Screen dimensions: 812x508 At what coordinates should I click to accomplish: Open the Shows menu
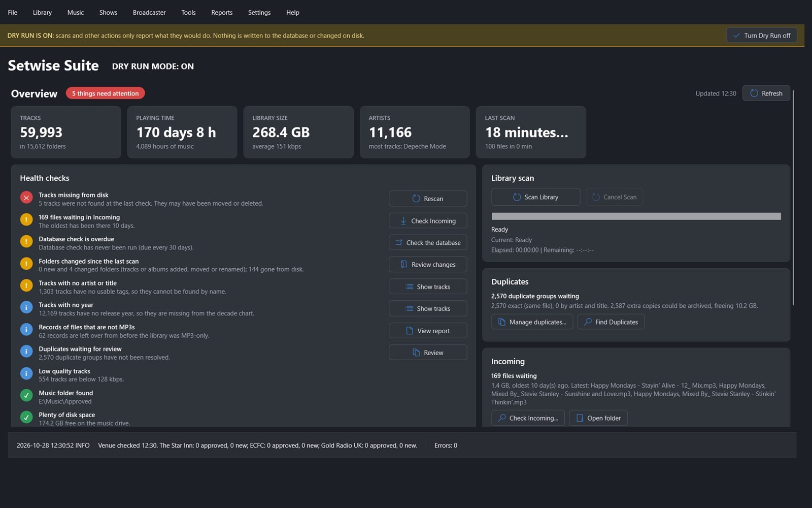pos(108,12)
